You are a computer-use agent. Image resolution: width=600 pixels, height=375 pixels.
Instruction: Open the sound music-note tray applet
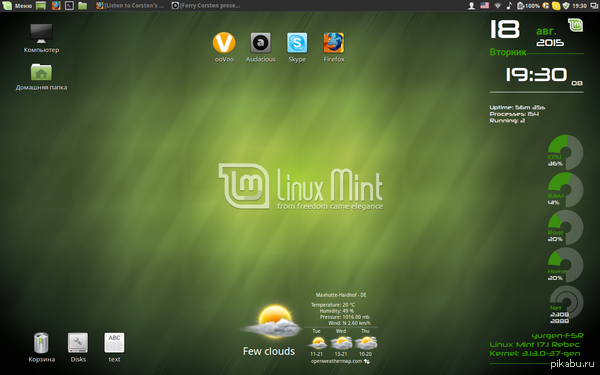[509, 6]
